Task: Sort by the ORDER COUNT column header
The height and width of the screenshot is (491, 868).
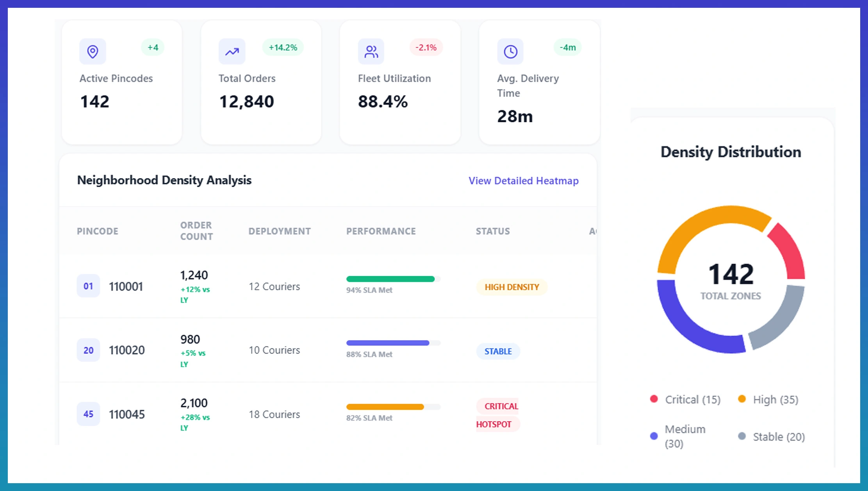Action: [x=196, y=231]
